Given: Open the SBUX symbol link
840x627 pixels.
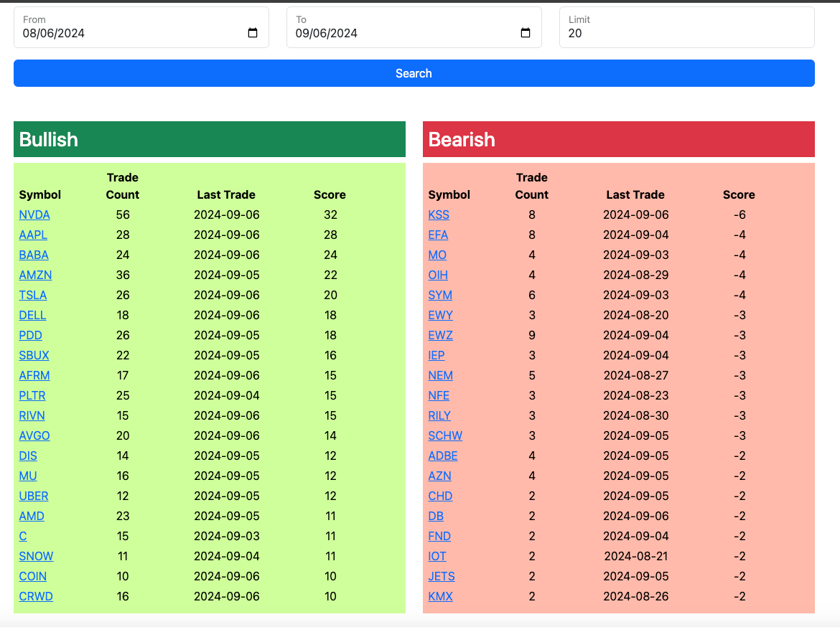Looking at the screenshot, I should tap(34, 356).
